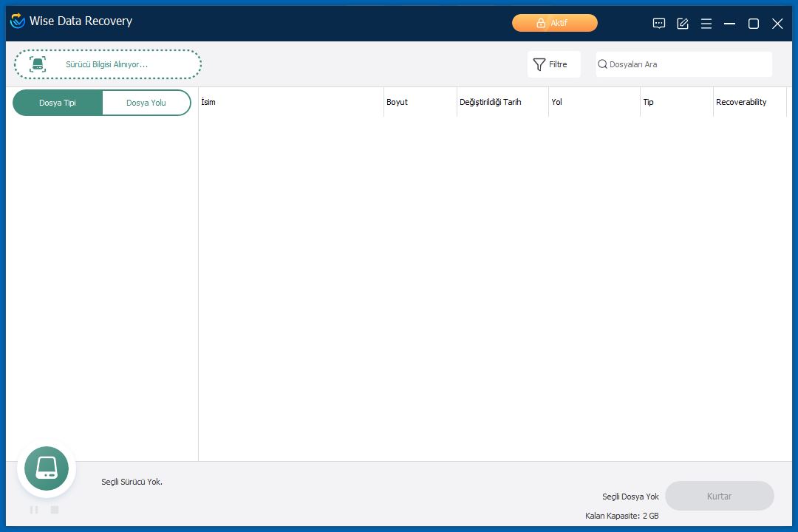This screenshot has height=532, width=798.
Task: Click the Kalan Kapasite: 2 GB text
Action: [x=622, y=516]
